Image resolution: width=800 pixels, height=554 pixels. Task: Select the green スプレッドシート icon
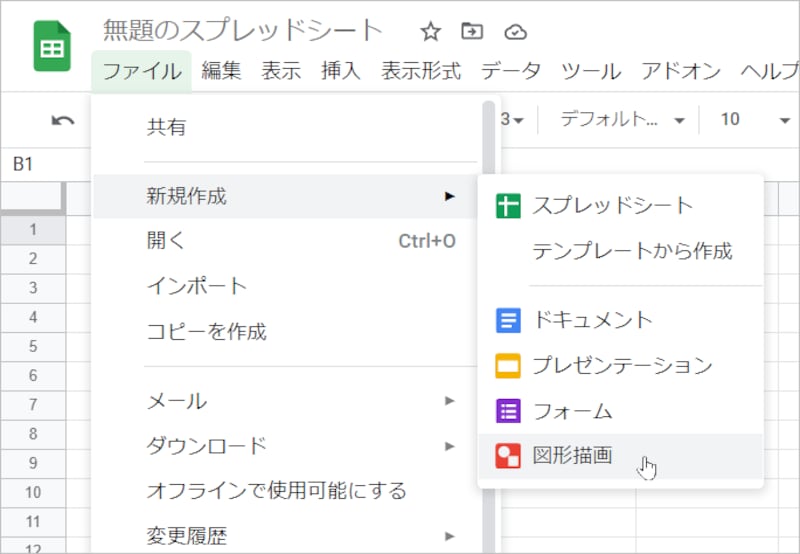coord(508,206)
